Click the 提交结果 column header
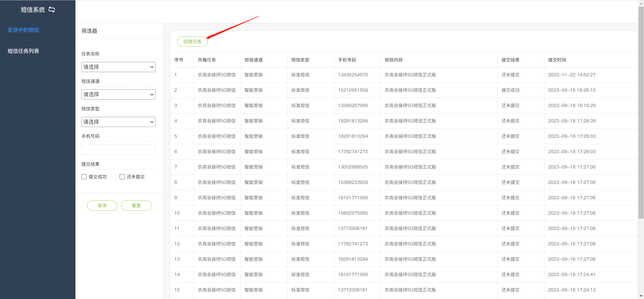This screenshot has height=299, width=644. click(x=510, y=60)
